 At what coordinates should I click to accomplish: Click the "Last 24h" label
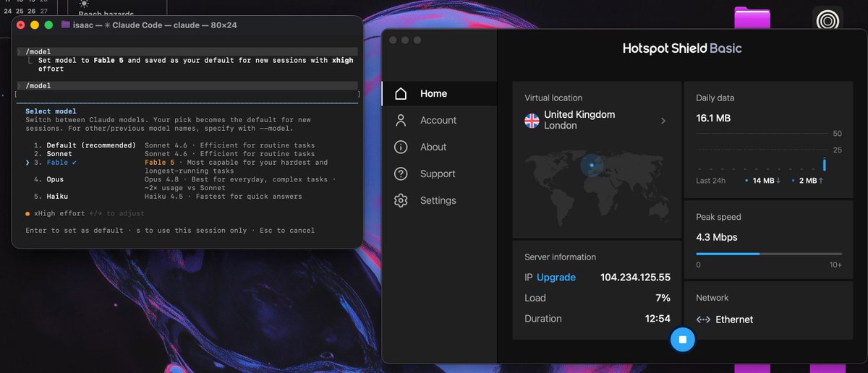710,181
